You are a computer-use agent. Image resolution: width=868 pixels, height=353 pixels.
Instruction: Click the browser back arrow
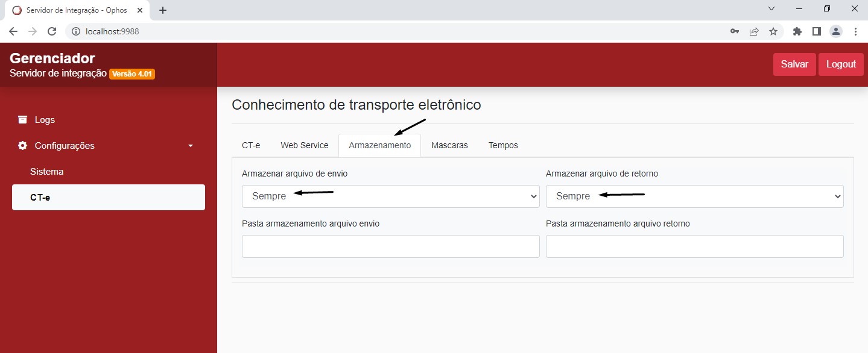tap(13, 31)
